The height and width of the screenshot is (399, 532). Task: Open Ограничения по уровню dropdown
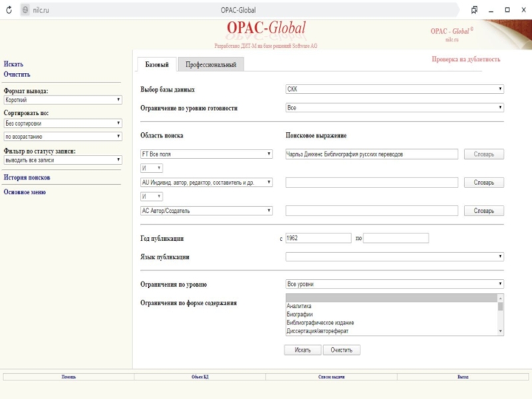pyautogui.click(x=394, y=284)
